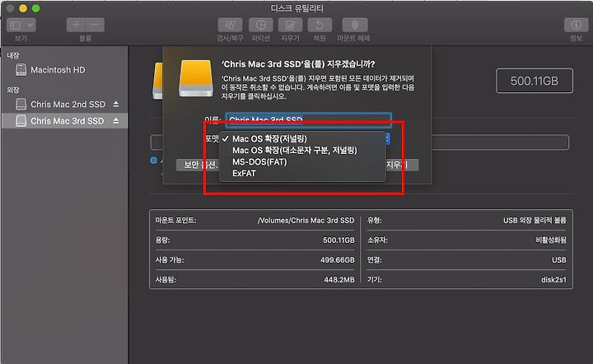
Task: Select the Restore (복원) toolbar icon
Action: pos(320,25)
